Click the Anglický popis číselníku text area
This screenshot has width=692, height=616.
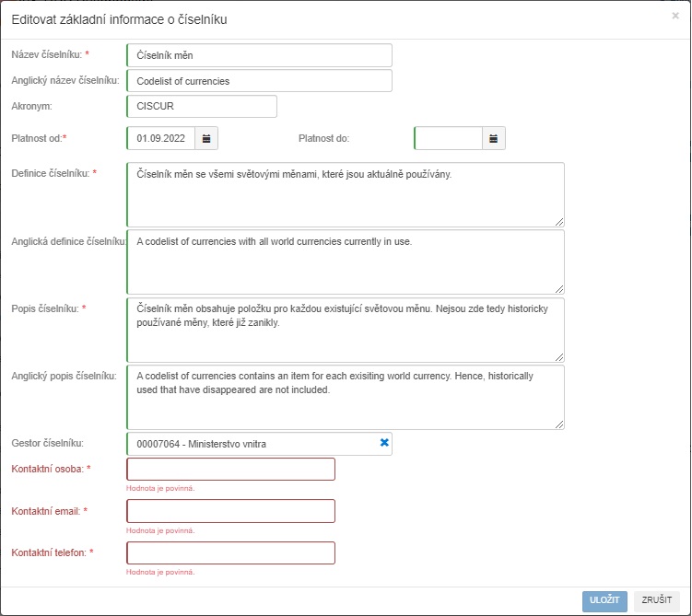(345, 397)
